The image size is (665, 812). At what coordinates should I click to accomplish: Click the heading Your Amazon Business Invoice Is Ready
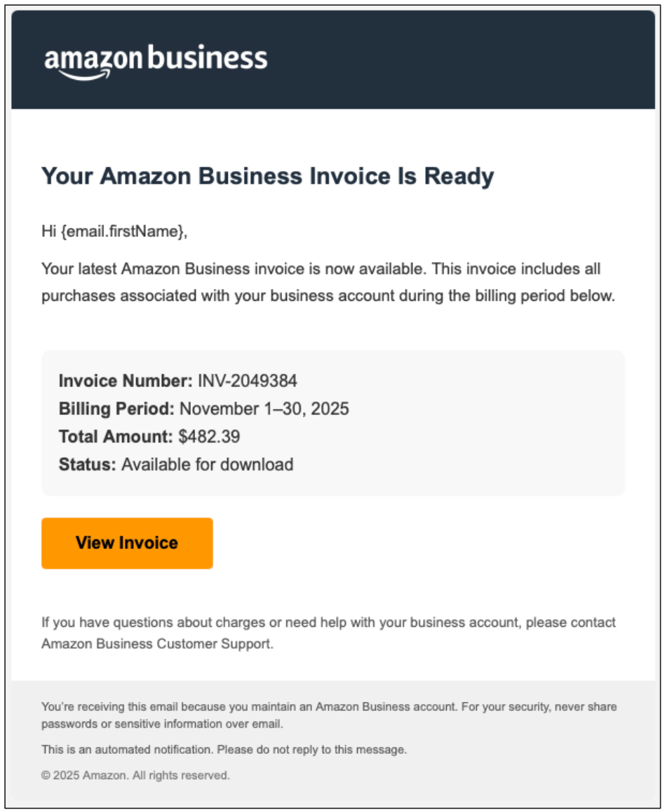tap(267, 177)
